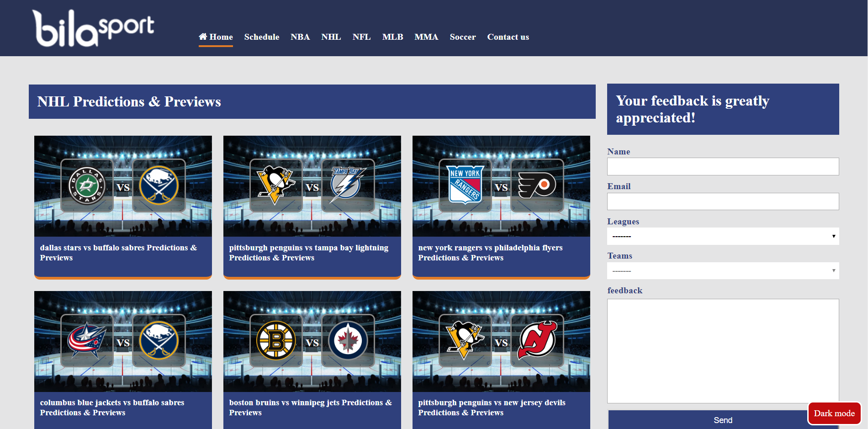The width and height of the screenshot is (868, 429).
Task: Open the Contact us page
Action: point(508,37)
